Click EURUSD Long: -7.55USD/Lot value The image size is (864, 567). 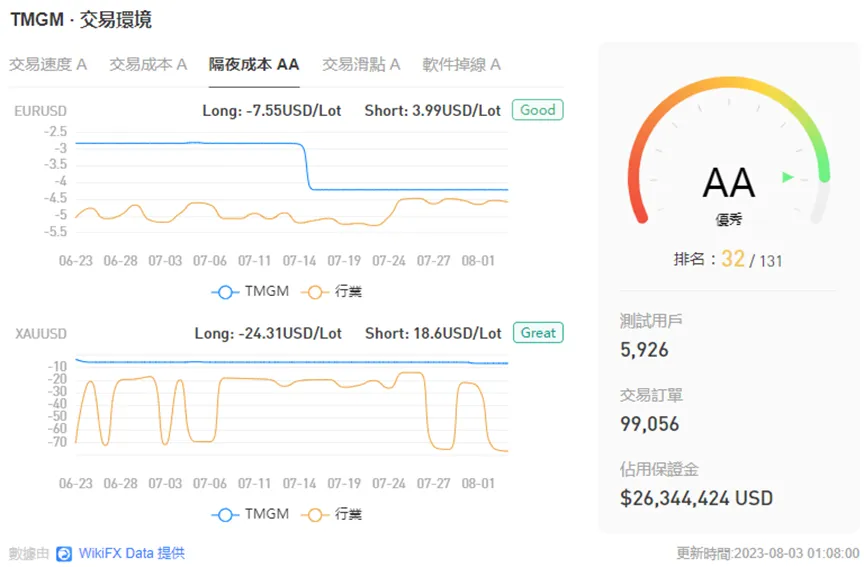(x=272, y=111)
